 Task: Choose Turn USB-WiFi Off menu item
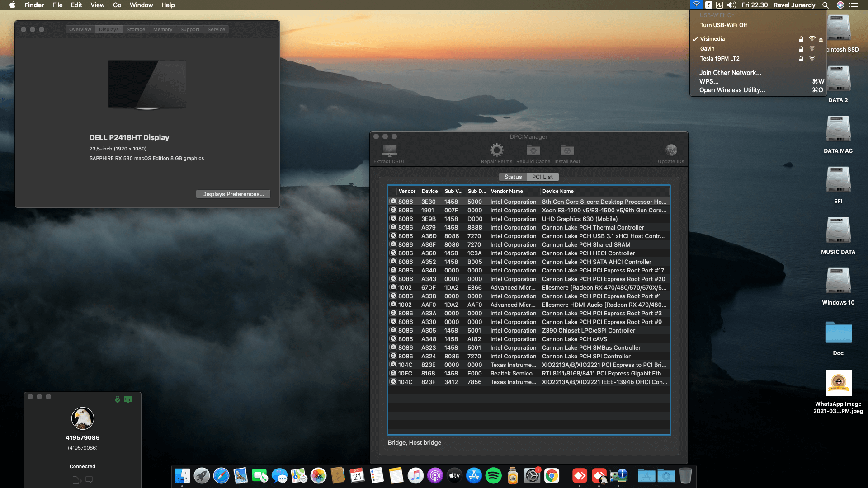point(758,25)
